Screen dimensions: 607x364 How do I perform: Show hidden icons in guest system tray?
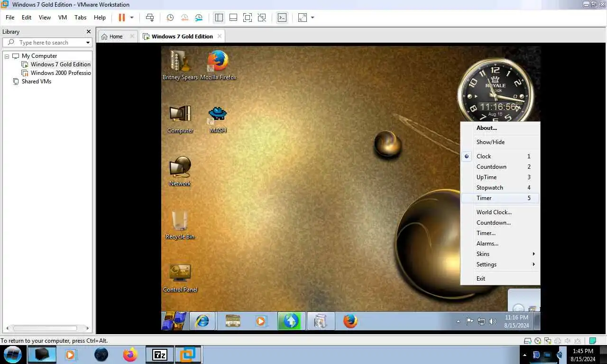458,321
